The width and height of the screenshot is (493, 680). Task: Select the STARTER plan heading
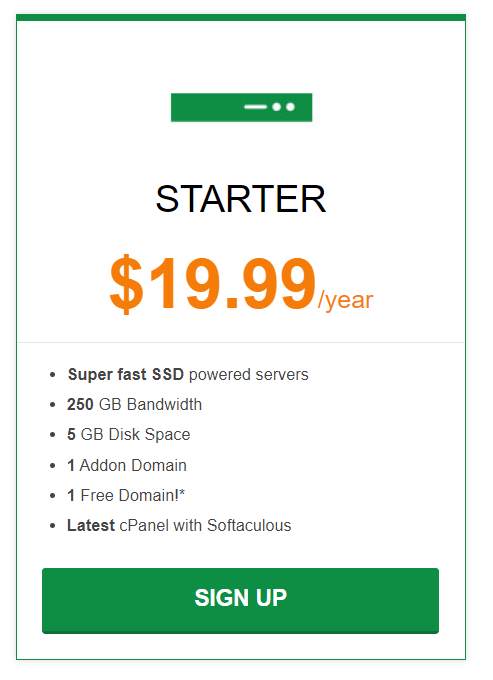pos(241,199)
